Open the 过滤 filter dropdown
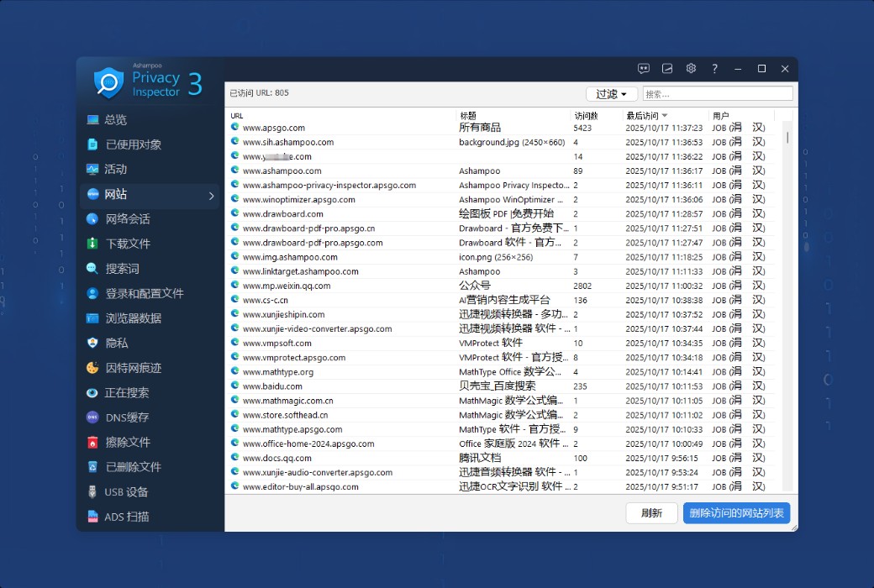Screen dimensions: 874x588 tap(611, 94)
